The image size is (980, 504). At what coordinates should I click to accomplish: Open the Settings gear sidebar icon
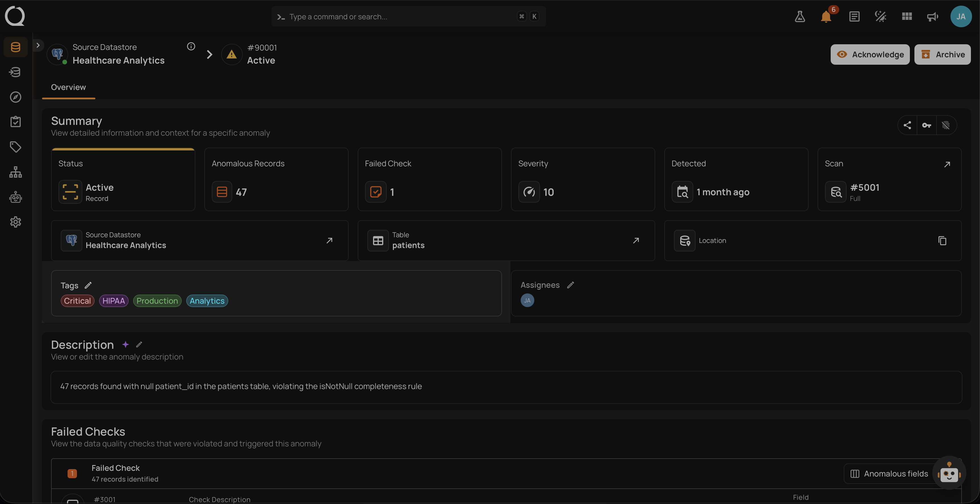pos(16,222)
